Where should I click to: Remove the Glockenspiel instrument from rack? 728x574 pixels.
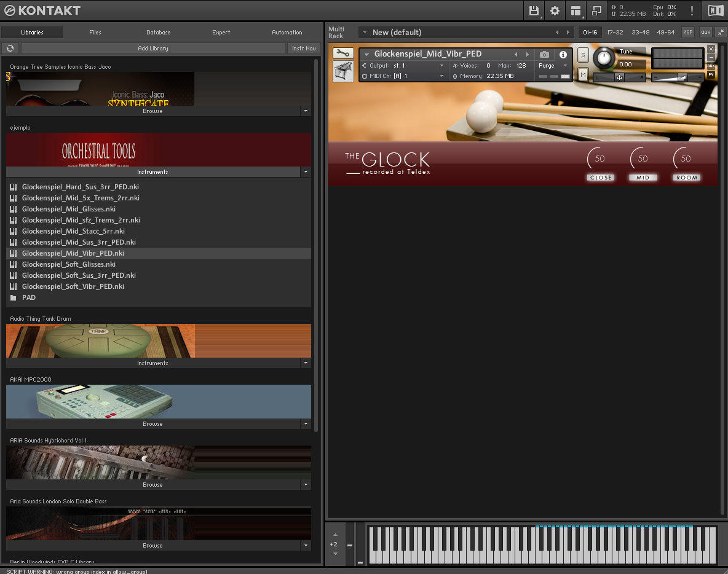pos(711,49)
